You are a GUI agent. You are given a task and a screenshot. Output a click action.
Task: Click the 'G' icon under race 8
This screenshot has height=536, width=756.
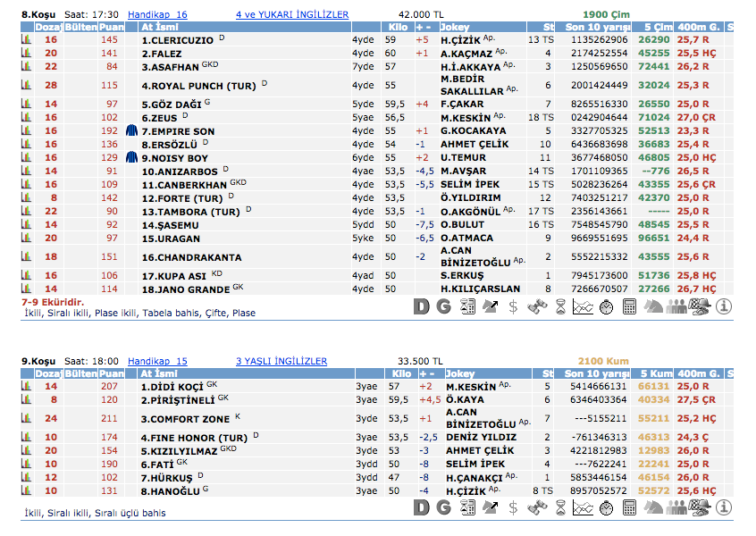point(443,306)
